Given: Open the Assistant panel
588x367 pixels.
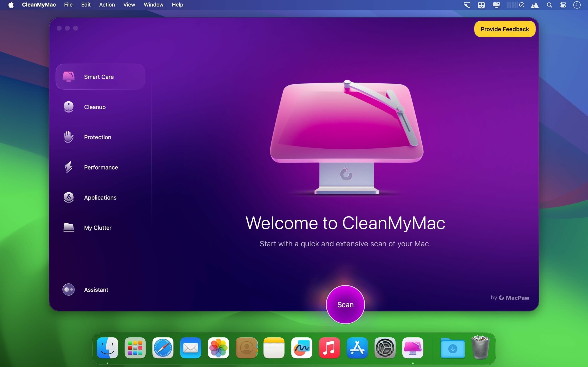Looking at the screenshot, I should 96,289.
